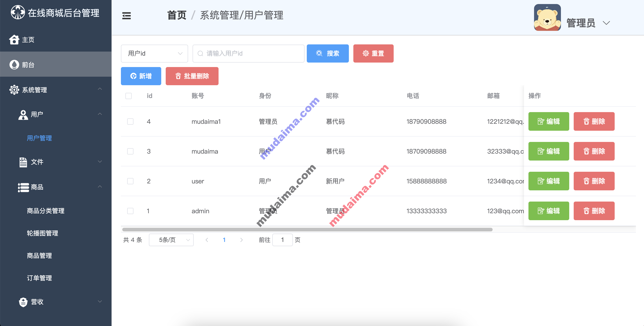
Task: Toggle checkbox for user id 2
Action: (x=130, y=180)
